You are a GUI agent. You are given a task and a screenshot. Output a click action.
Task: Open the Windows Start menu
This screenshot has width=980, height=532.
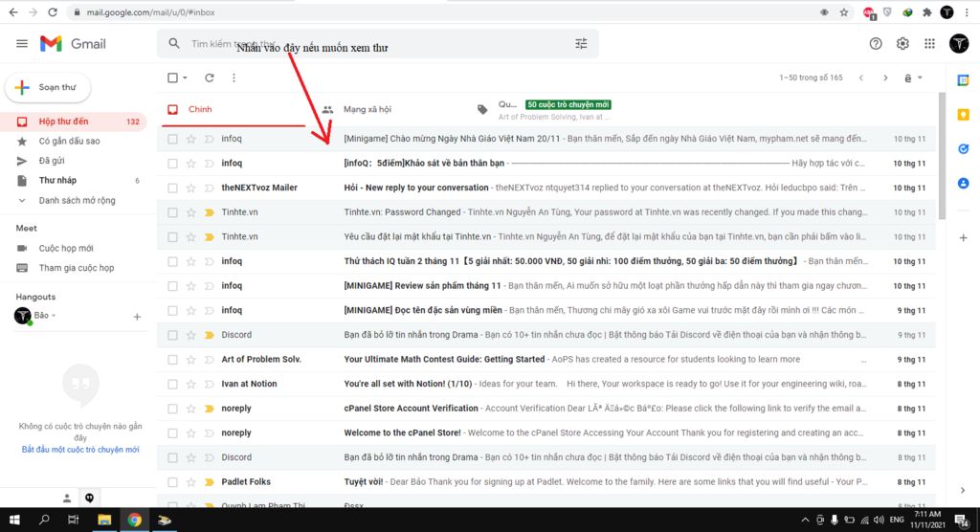[13, 520]
